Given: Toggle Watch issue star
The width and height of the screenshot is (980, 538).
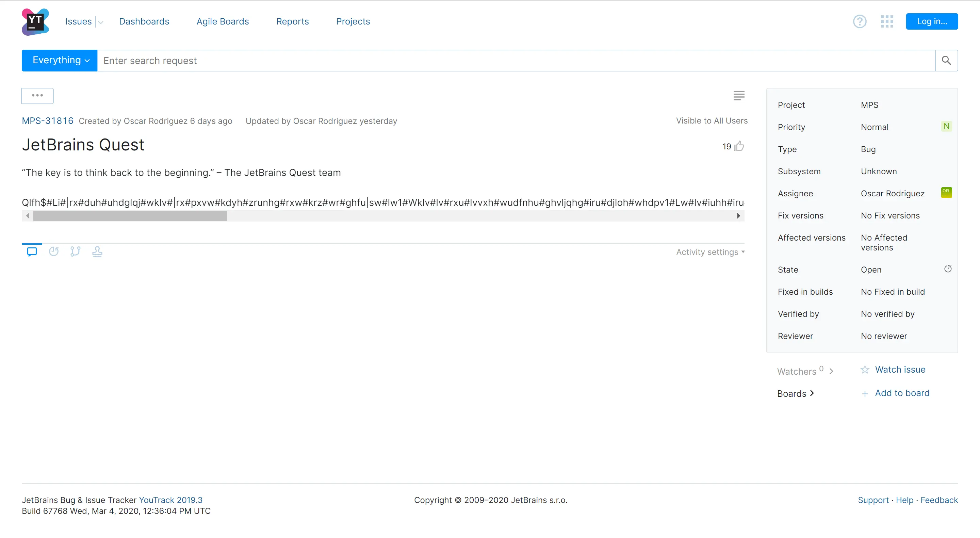Looking at the screenshot, I should point(865,370).
